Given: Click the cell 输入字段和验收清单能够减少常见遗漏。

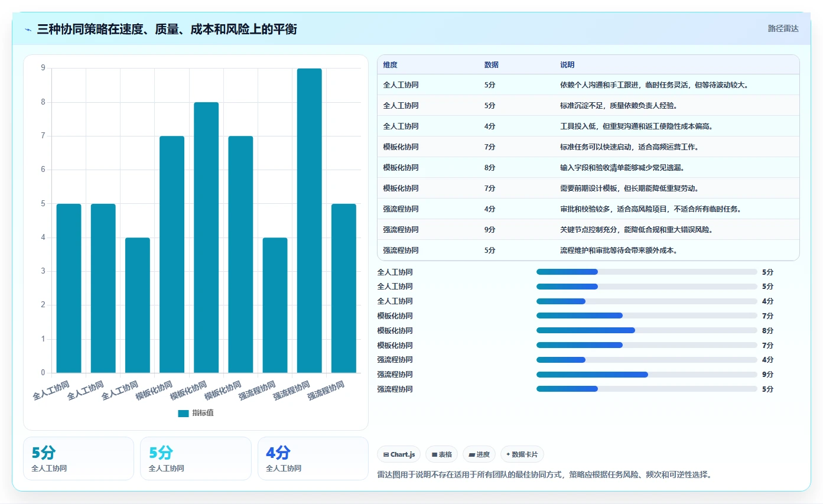Looking at the screenshot, I should (x=622, y=168).
